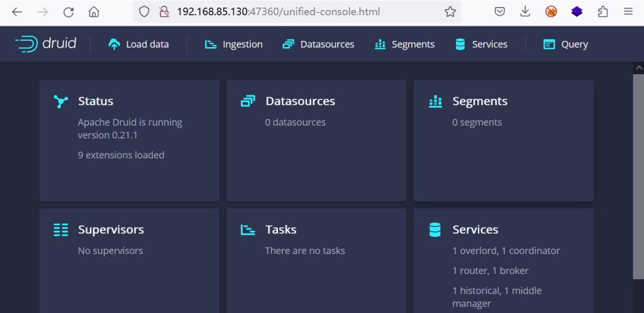
Task: Click 'No supervisors' text
Action: [x=111, y=251]
